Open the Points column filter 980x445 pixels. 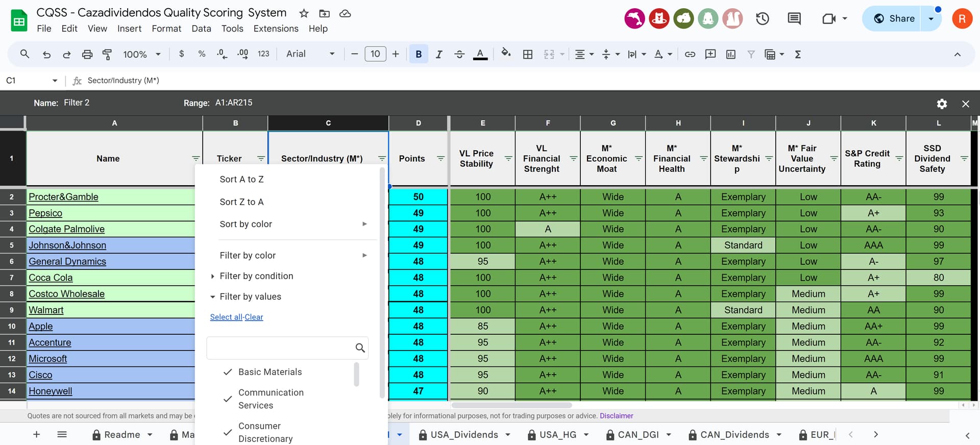point(440,159)
